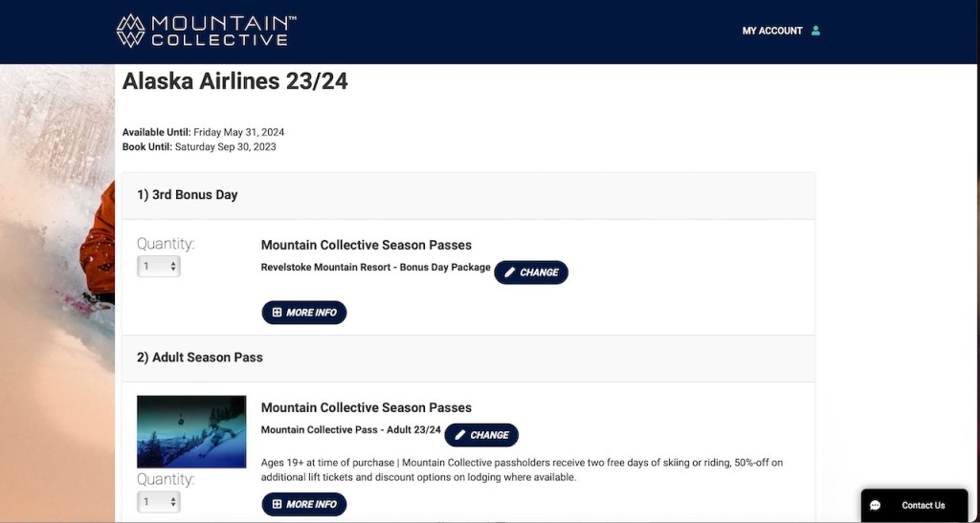Click the Alaska Airlines 23/24 page heading
The width and height of the screenshot is (980, 523).
[235, 81]
